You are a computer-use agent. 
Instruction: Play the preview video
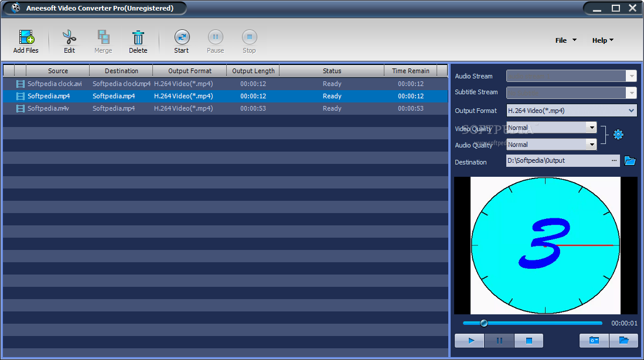(x=469, y=340)
